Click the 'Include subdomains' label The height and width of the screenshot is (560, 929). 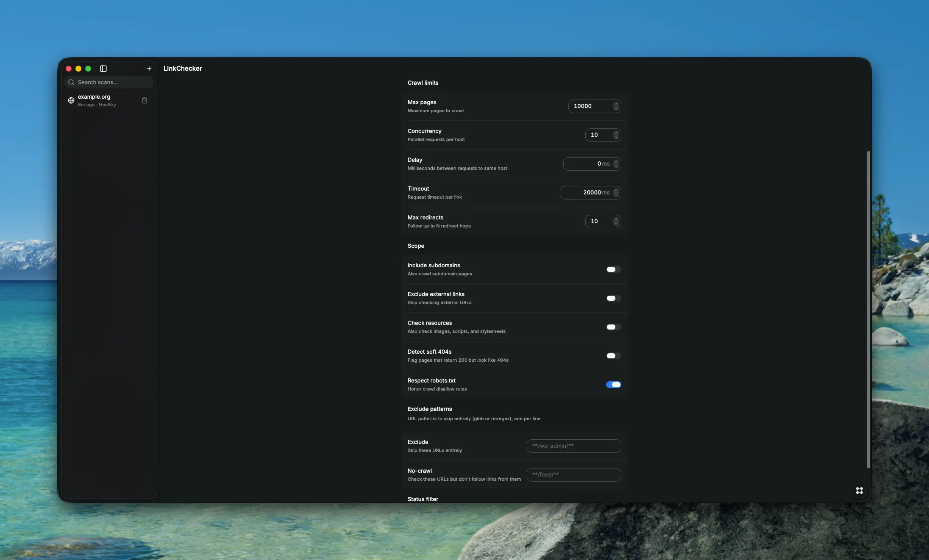(x=434, y=265)
